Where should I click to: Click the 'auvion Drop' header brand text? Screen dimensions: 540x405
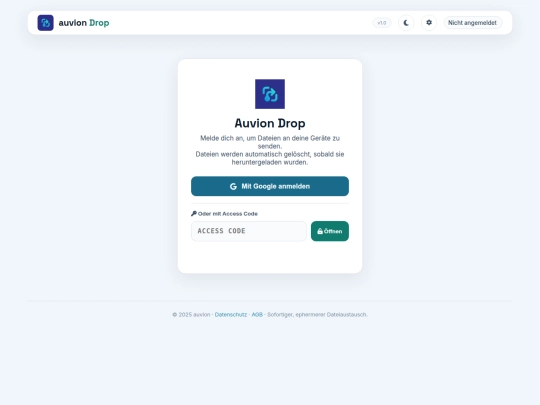coord(84,23)
